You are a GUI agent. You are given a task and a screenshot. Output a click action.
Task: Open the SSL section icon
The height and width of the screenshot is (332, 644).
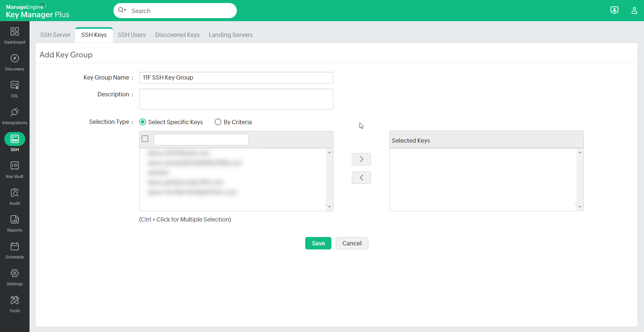tap(15, 85)
